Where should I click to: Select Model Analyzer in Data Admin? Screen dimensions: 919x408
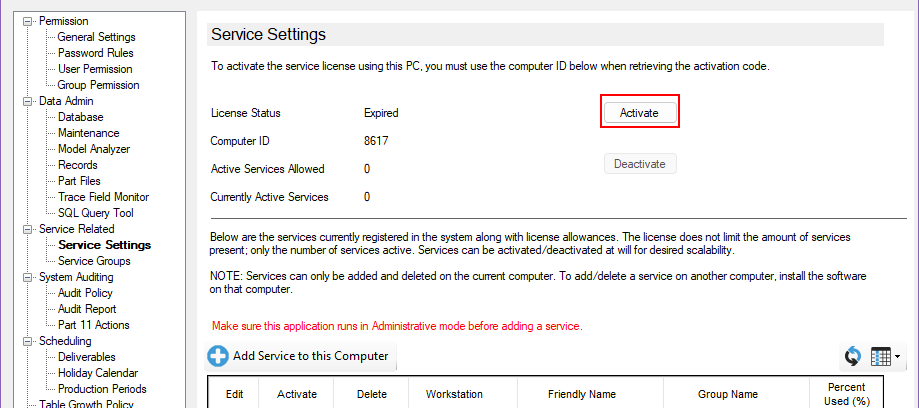94,149
